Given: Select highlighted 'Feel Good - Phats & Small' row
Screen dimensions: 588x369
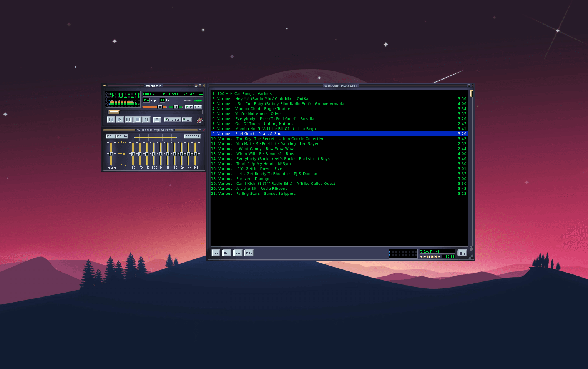Looking at the screenshot, I should coord(339,134).
